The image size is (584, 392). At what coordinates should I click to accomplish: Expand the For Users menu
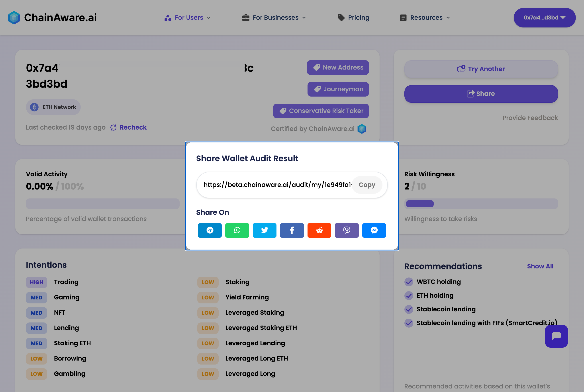point(187,17)
